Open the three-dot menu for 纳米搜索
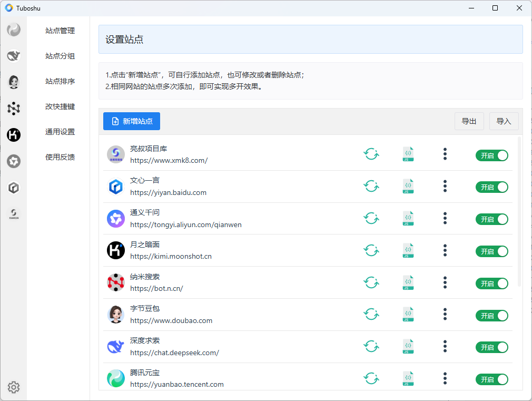This screenshot has height=401, width=532. click(445, 283)
